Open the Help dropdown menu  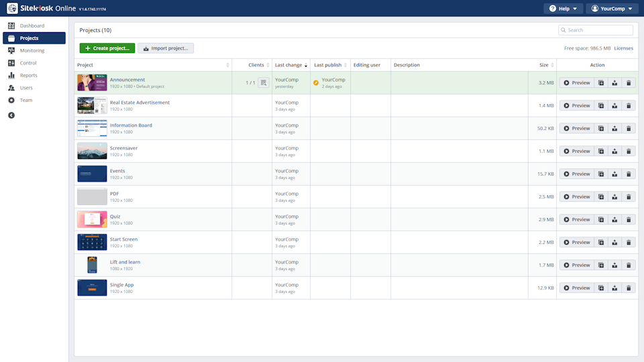(562, 9)
